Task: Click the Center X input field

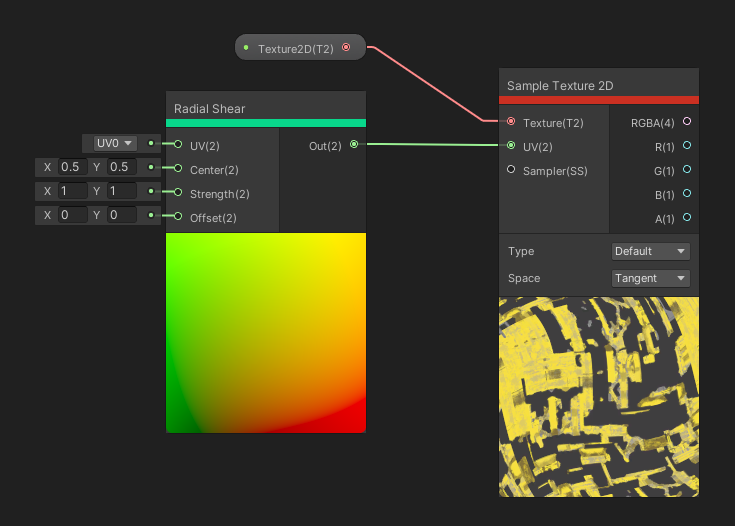Action: [72, 167]
